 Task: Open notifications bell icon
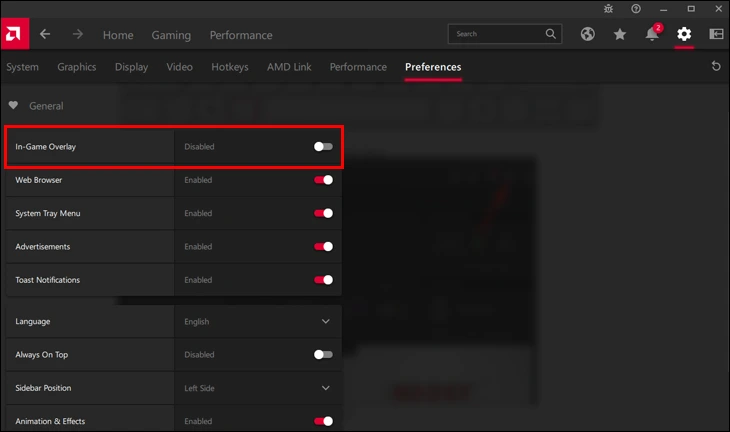pyautogui.click(x=652, y=35)
